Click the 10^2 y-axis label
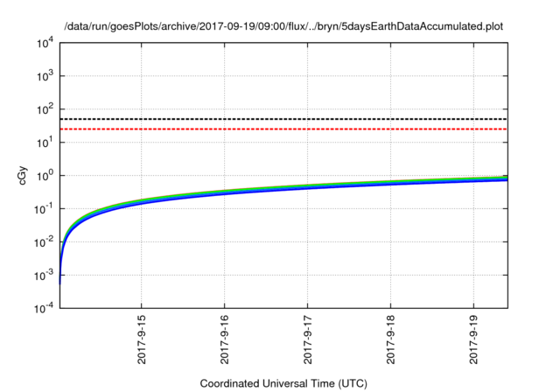Image resolution: width=560 pixels, height=392 pixels. 45,109
